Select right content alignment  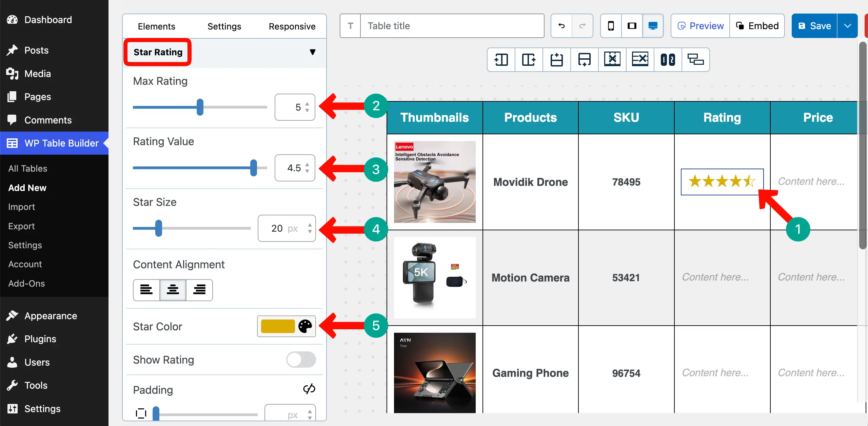click(199, 290)
